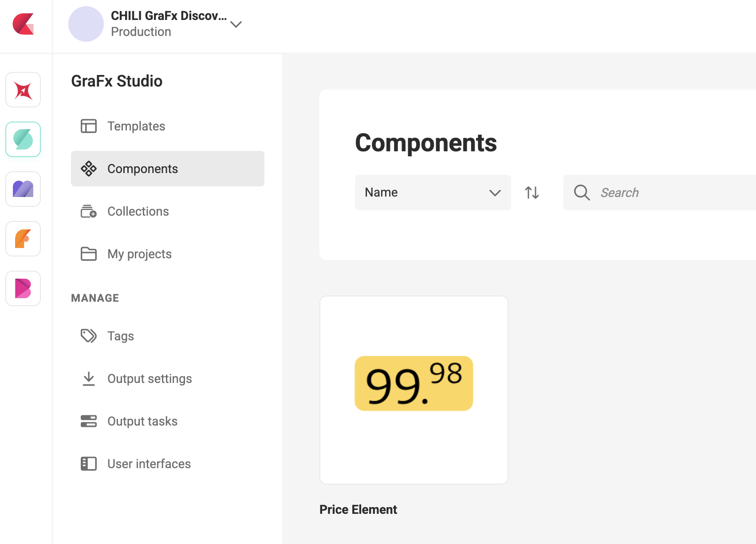
Task: Expand the sort field chevron
Action: (494, 193)
